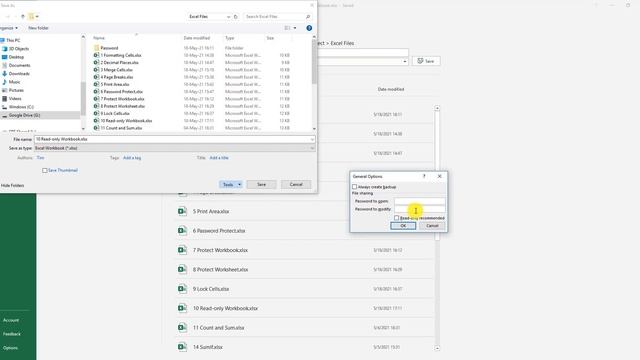This screenshot has height=360, width=640.
Task: Click Hide Folders in Save As dialog
Action: 12,185
